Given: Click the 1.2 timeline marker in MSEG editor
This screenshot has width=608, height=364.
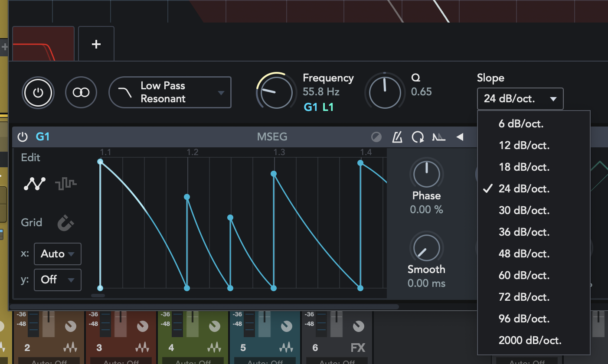Looking at the screenshot, I should (193, 152).
